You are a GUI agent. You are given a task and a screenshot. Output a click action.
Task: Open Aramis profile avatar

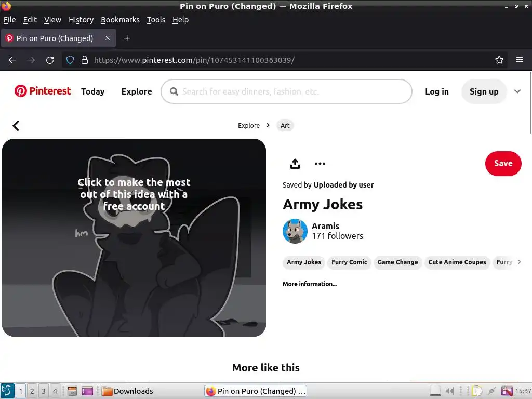tap(295, 231)
